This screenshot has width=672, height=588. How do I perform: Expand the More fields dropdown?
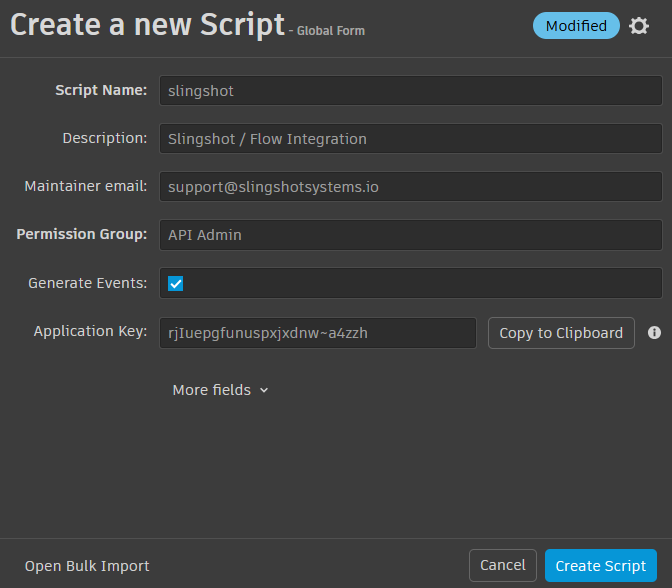tap(212, 390)
